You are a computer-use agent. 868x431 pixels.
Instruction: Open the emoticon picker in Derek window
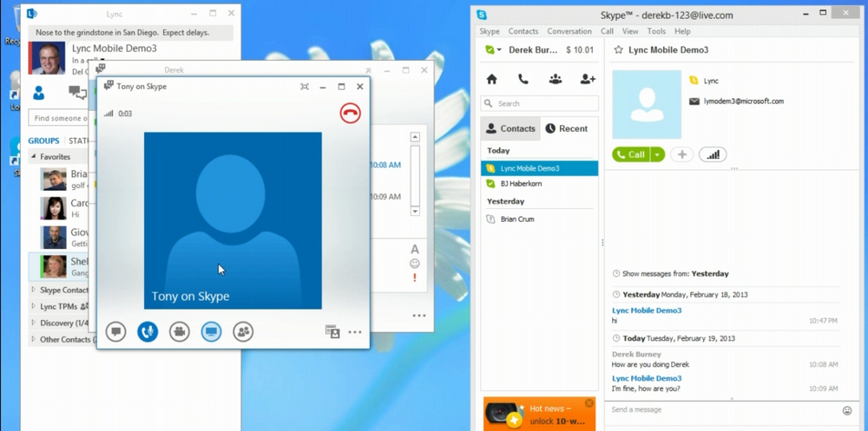click(x=415, y=264)
